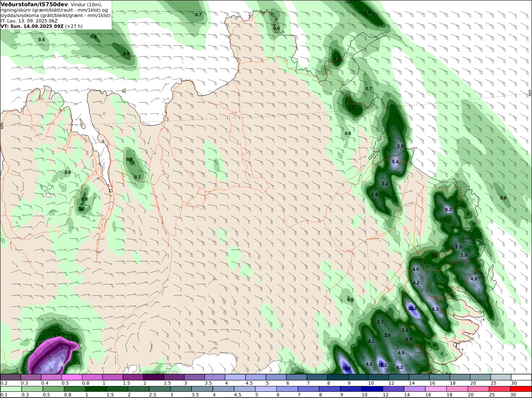Image resolution: width=532 pixels, height=398 pixels.
Task: Click the '15W' longitude label on the map
Action: (348, 2)
